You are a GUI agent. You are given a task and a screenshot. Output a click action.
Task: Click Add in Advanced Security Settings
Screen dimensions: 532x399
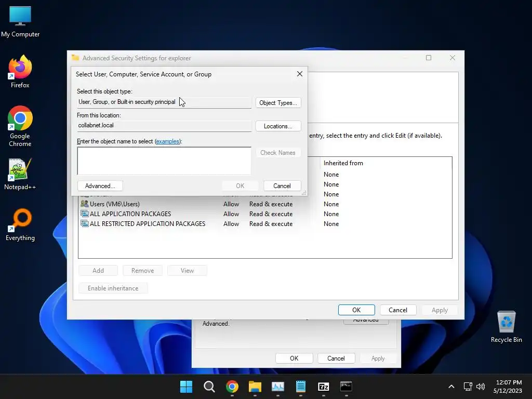pyautogui.click(x=98, y=271)
